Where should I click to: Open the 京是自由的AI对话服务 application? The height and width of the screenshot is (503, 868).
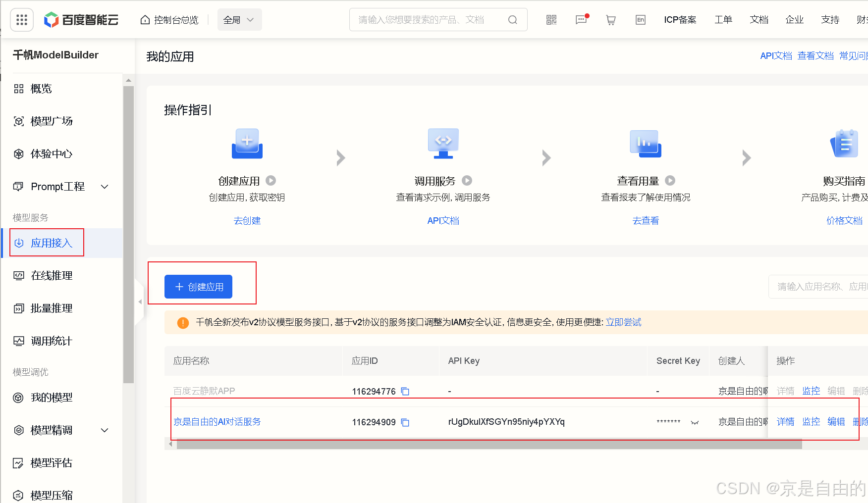217,422
